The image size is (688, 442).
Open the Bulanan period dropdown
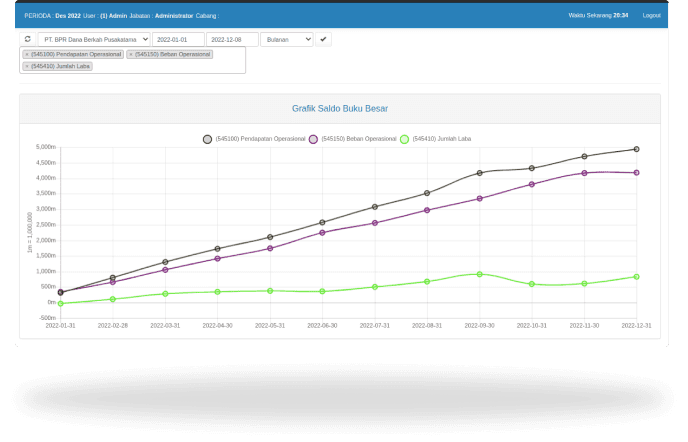pos(286,39)
